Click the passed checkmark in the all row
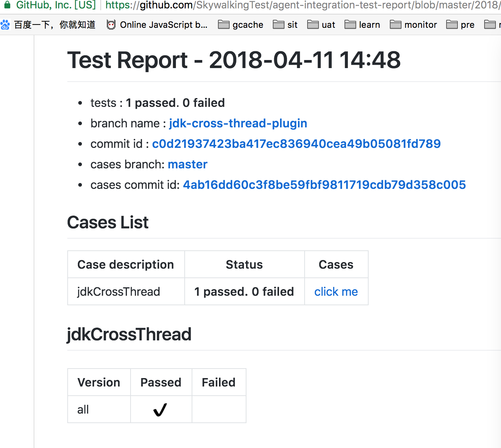Image resolution: width=501 pixels, height=448 pixels. click(160, 410)
